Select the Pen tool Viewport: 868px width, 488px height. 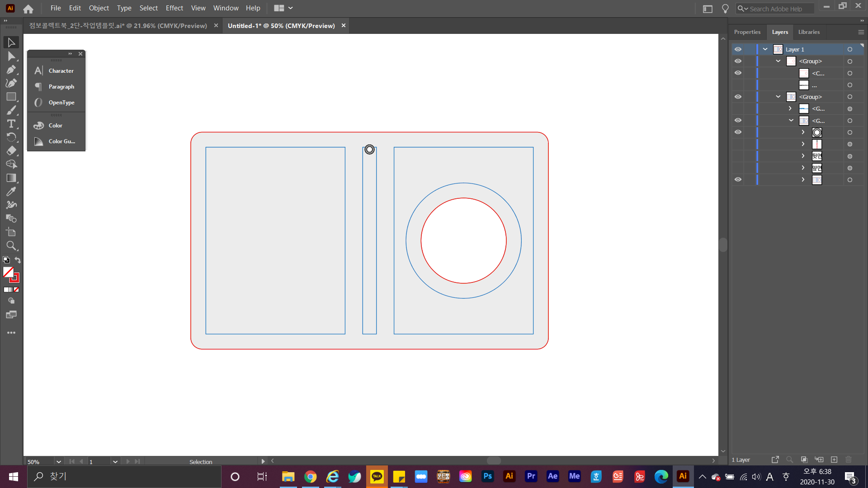(x=11, y=70)
